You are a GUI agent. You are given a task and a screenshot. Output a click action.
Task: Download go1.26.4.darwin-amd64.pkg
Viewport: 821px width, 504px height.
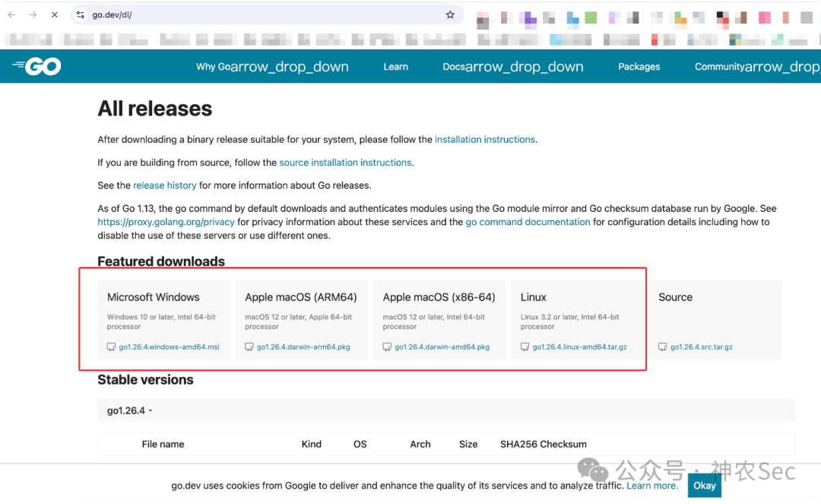(x=442, y=347)
